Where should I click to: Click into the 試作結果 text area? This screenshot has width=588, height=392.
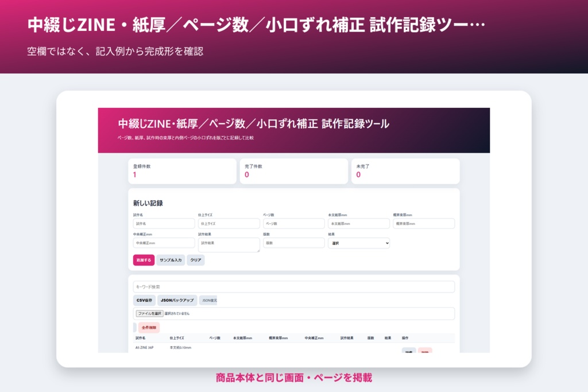coord(229,244)
